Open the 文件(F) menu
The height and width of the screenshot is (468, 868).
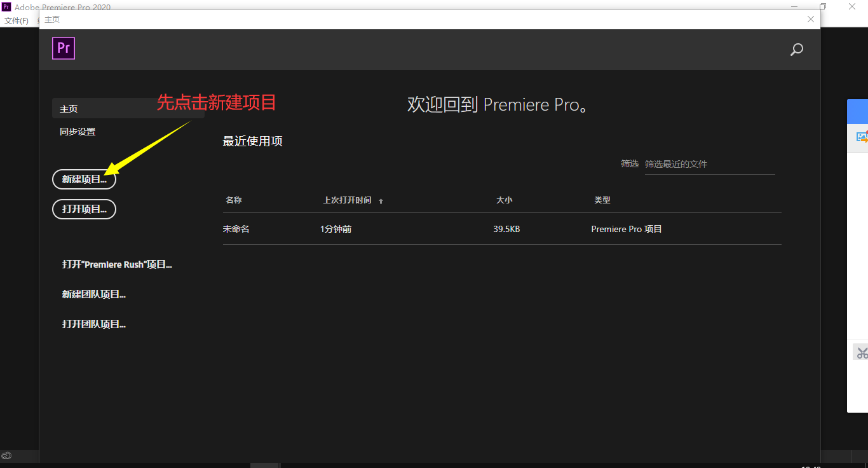point(17,21)
